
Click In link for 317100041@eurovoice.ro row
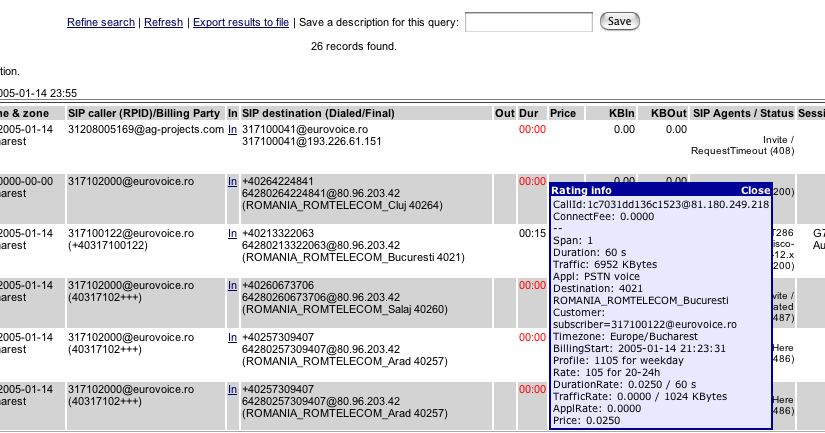232,129
